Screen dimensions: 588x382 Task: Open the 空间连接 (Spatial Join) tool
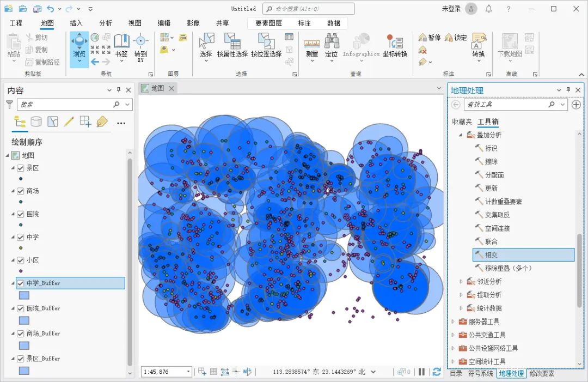tap(497, 228)
